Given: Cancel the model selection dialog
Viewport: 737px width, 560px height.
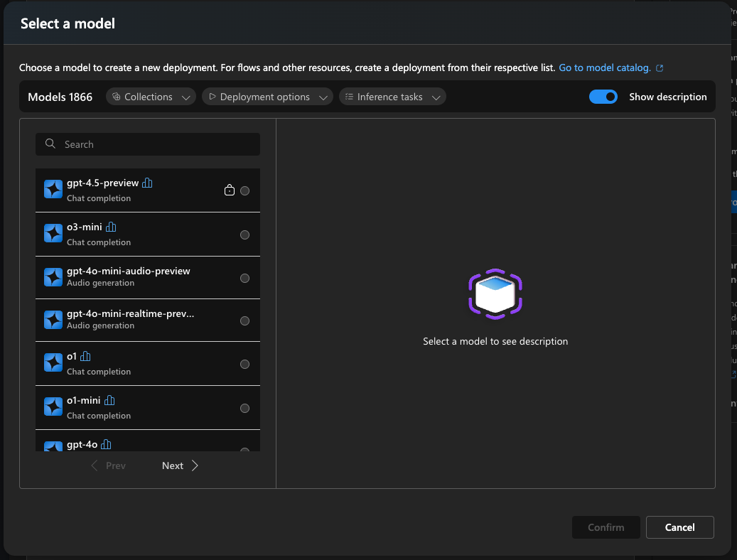Looking at the screenshot, I should pyautogui.click(x=679, y=527).
